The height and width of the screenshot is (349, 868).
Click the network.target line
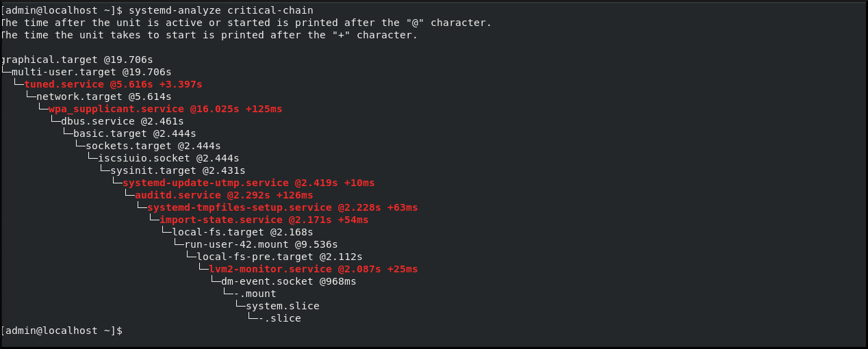pyautogui.click(x=103, y=96)
